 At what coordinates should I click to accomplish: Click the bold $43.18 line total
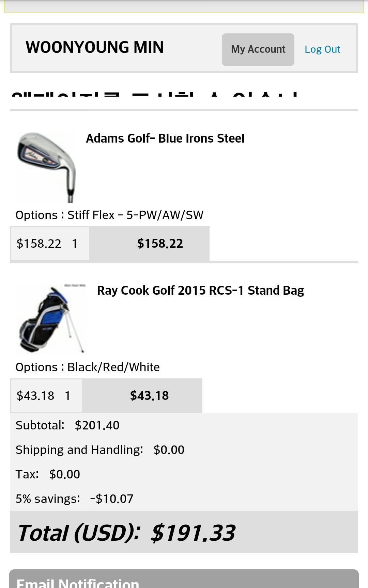[x=149, y=396]
